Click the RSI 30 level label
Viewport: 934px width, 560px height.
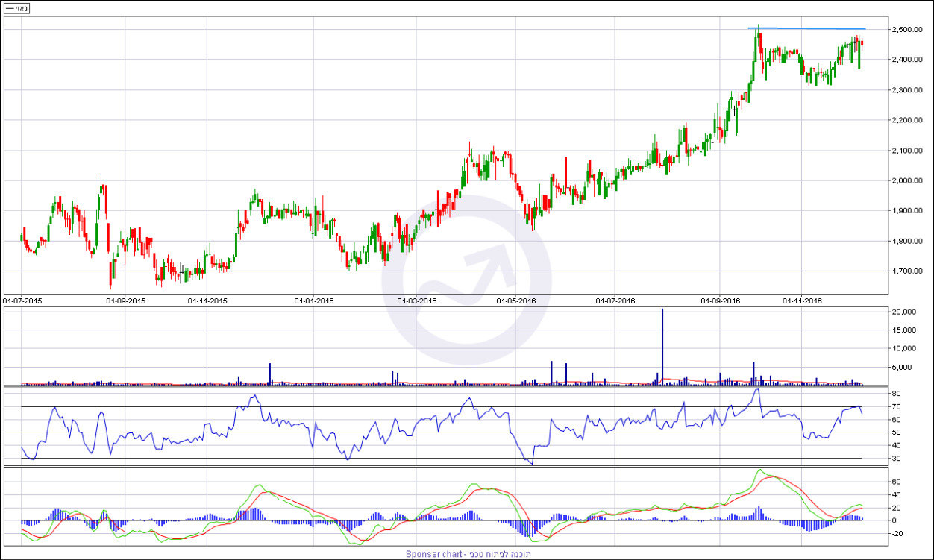coord(897,459)
